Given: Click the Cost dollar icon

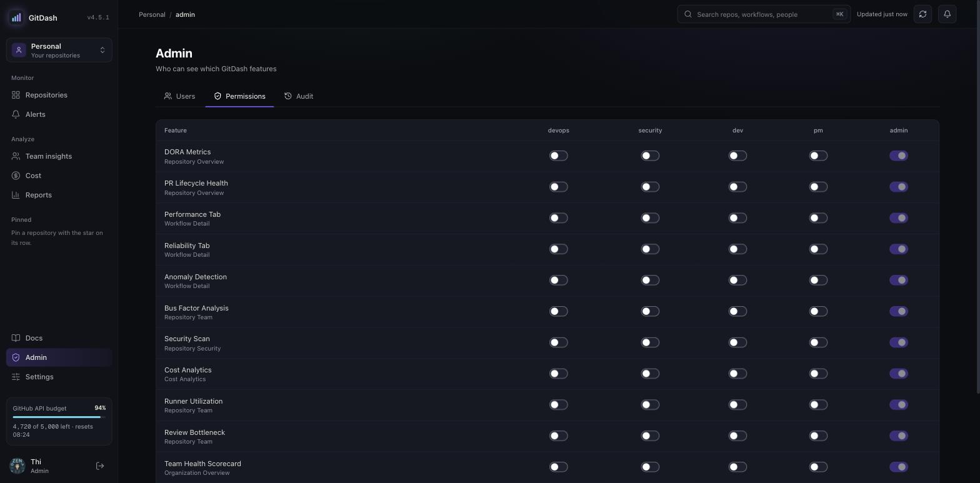Looking at the screenshot, I should point(16,176).
